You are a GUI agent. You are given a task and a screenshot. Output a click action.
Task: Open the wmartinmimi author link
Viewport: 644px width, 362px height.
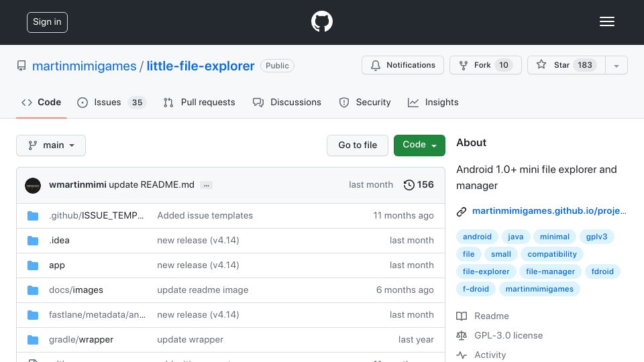point(78,185)
